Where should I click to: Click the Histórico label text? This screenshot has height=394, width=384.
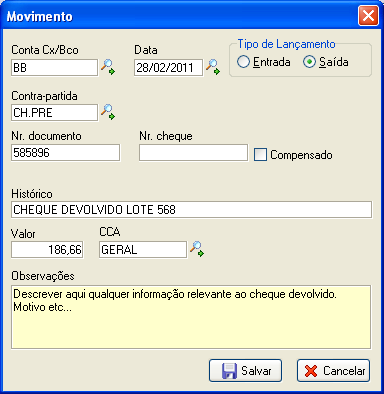click(x=32, y=194)
